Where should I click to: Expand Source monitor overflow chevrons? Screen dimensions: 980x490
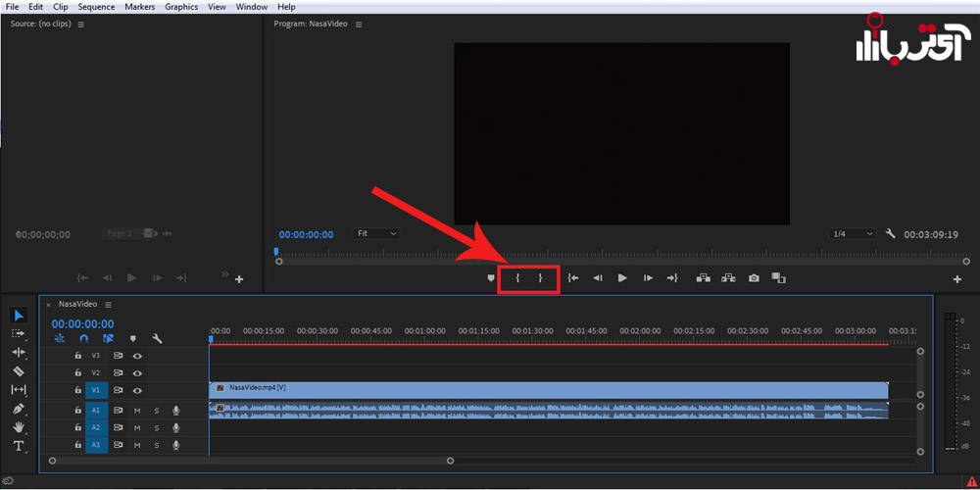coord(225,274)
